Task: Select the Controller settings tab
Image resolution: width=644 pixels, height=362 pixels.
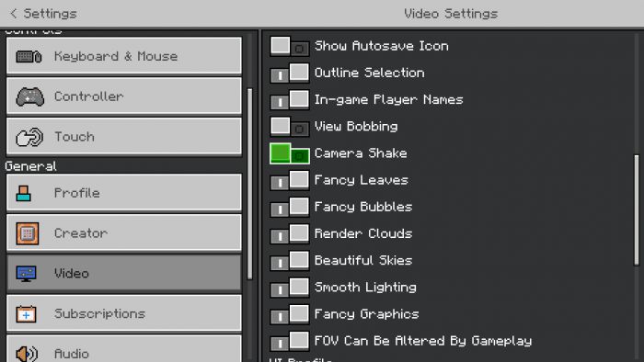Action: click(x=124, y=96)
